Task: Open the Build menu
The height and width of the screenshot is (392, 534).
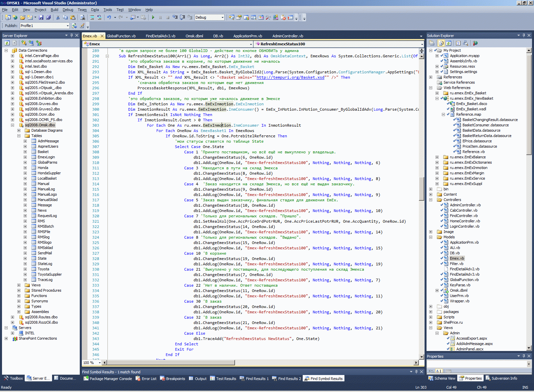Action: (x=54, y=10)
